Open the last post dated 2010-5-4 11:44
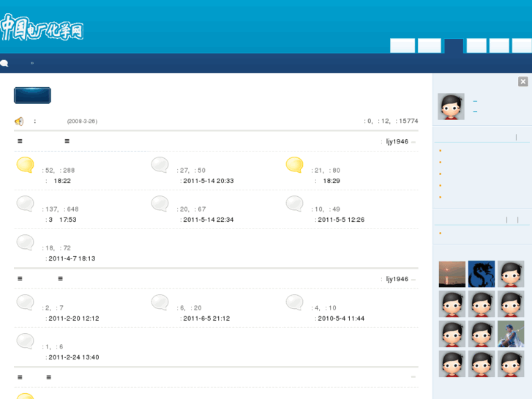Screen dimensions: 532x399 click(x=341, y=318)
